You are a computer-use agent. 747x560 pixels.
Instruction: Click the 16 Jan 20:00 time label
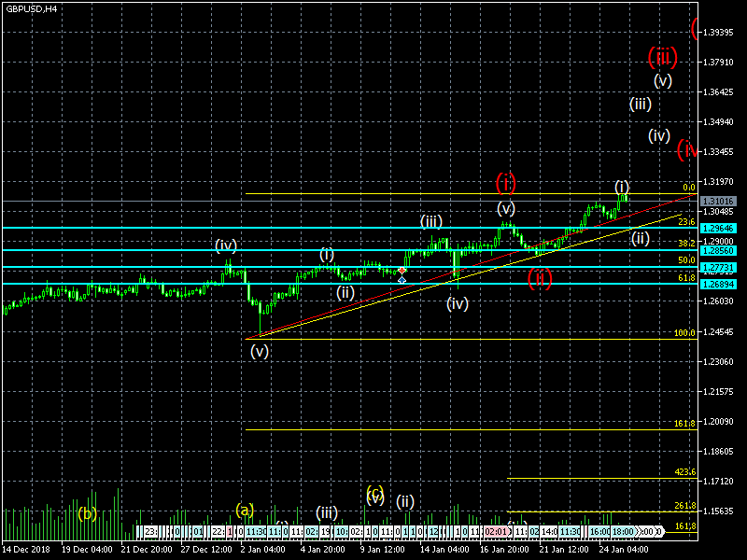click(x=504, y=550)
